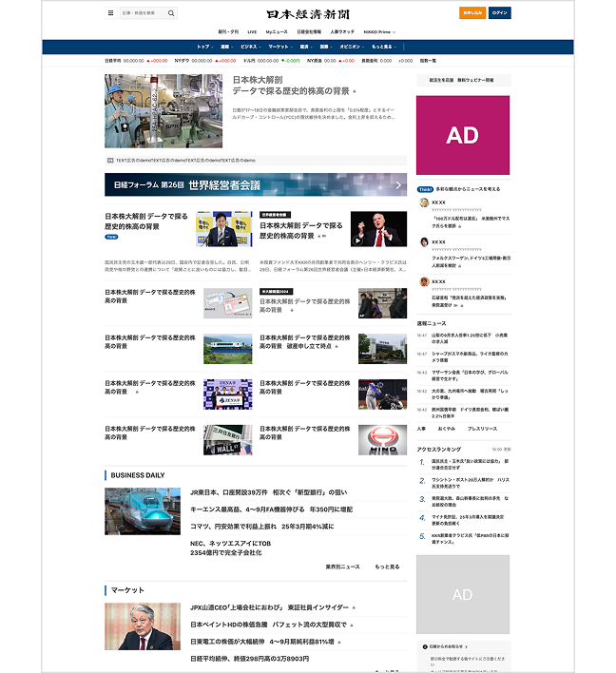Click the third commentator avatar in Think! list
This screenshot has width=616, height=673.
pyautogui.click(x=424, y=281)
